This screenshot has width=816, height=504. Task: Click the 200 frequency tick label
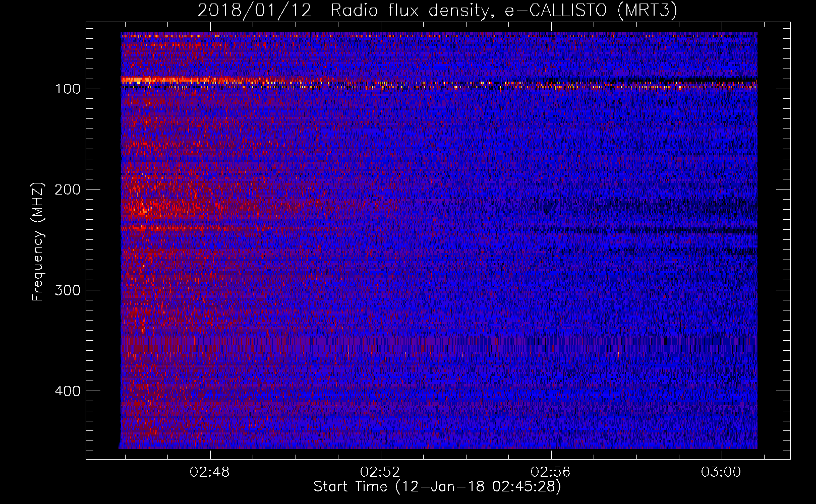[68, 190]
